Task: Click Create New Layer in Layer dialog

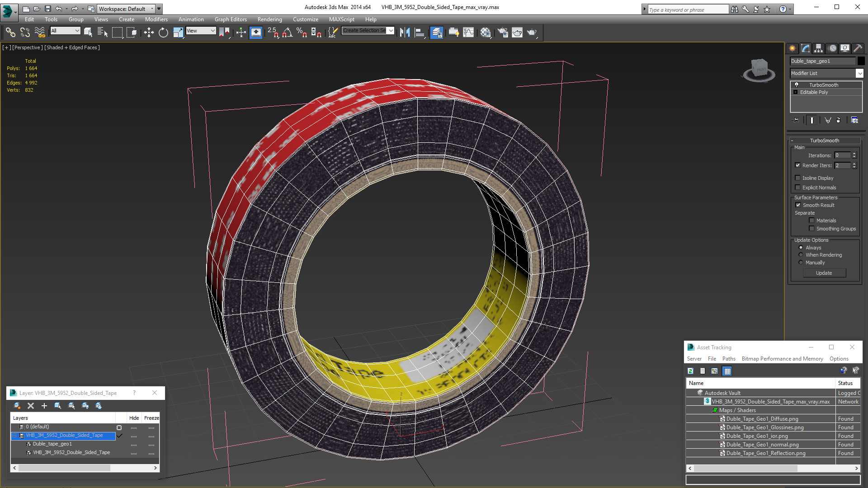Action: [x=17, y=405]
